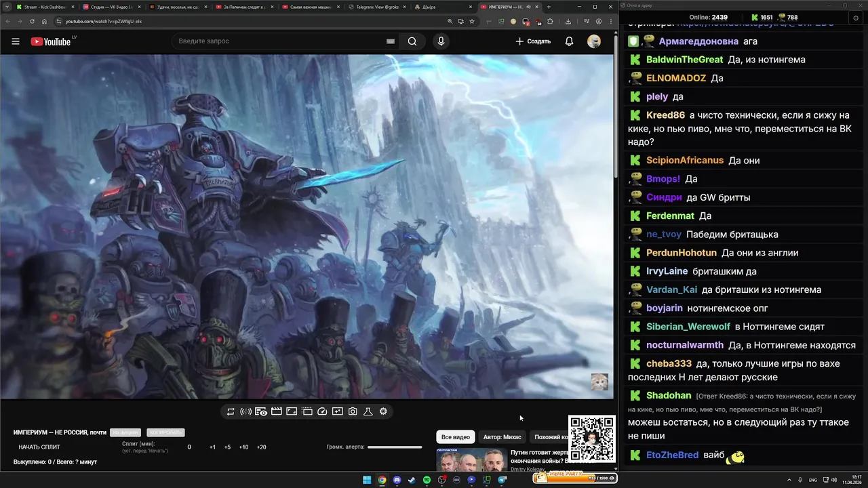Click the video-plus icon in extension toolbar
This screenshot has width=868, height=488.
click(x=338, y=411)
